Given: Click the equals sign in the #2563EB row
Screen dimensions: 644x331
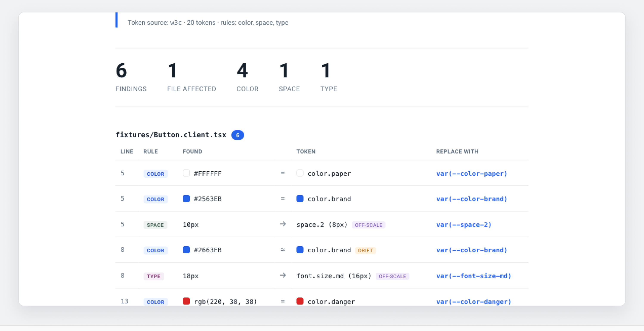Looking at the screenshot, I should 283,199.
